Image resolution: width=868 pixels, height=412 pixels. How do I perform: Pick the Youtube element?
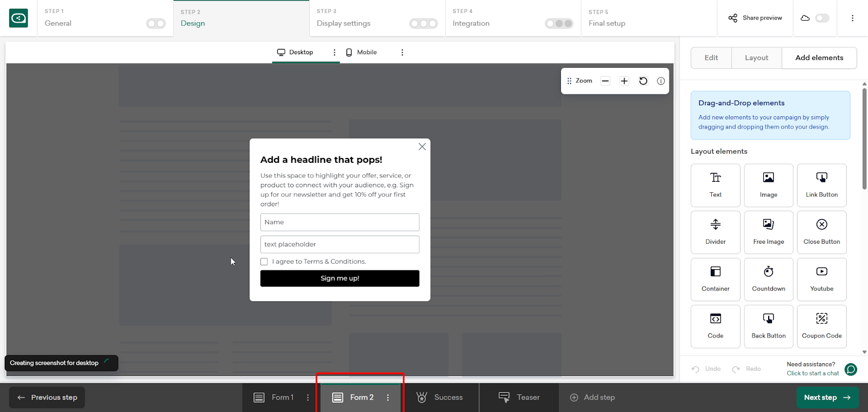pos(821,279)
